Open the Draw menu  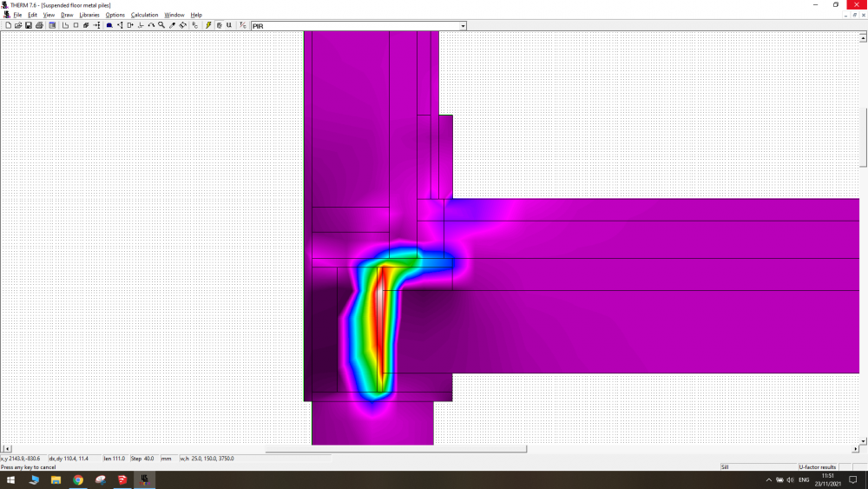point(67,15)
